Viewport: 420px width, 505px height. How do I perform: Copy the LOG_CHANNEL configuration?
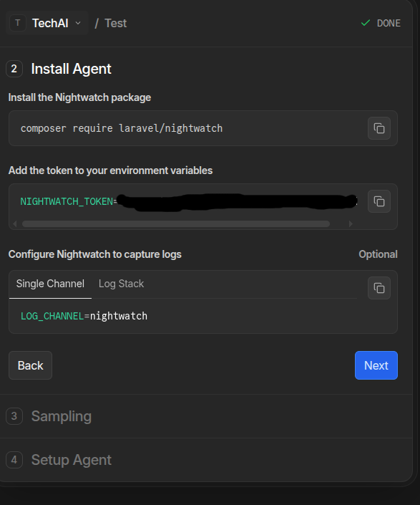pyautogui.click(x=379, y=288)
